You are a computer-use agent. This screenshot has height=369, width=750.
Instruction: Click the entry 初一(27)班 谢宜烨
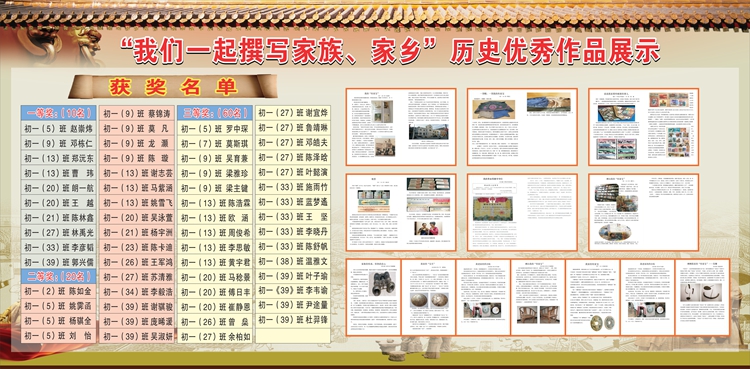coord(293,113)
